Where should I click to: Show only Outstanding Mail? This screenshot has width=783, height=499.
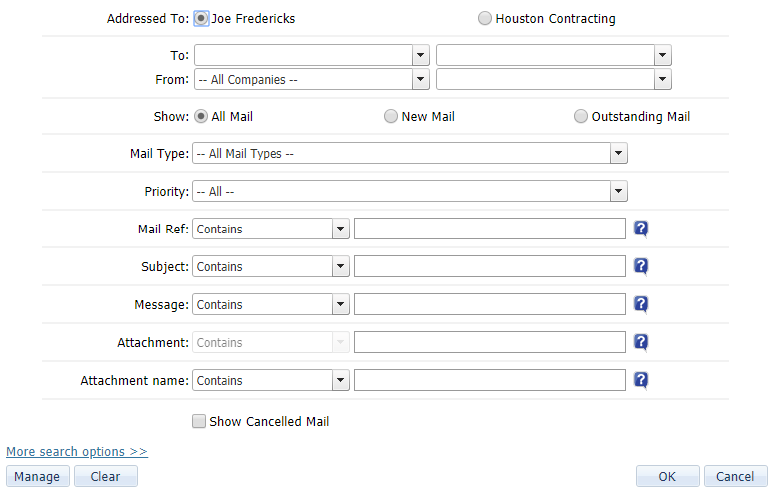click(581, 116)
